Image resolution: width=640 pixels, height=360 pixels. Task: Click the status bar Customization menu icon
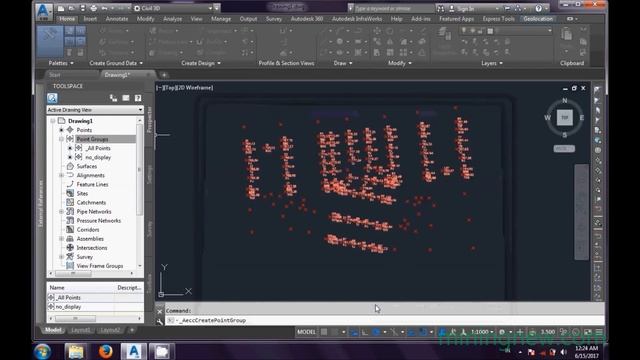coord(599,332)
